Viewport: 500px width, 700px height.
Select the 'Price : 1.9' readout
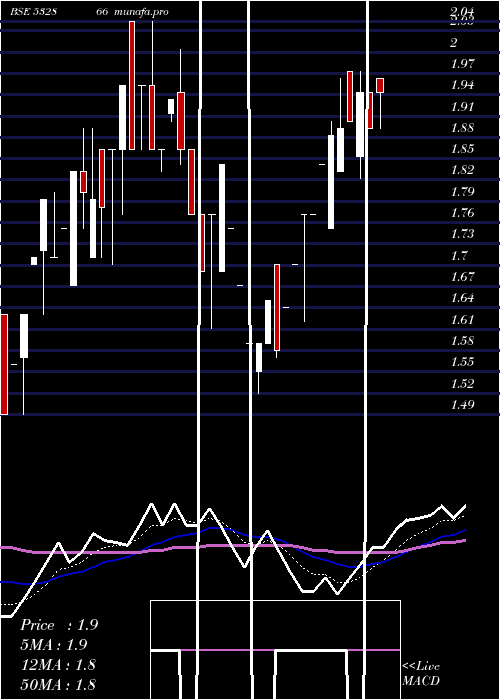tap(59, 625)
